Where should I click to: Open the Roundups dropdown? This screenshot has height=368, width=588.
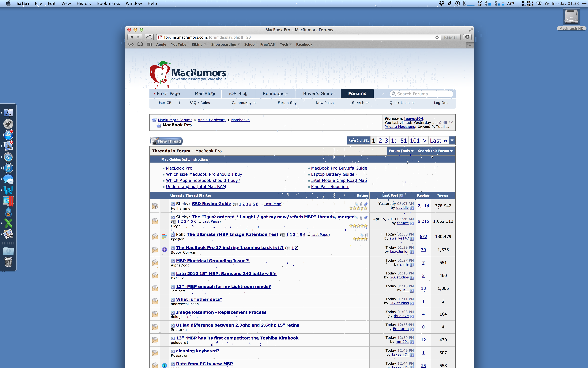[275, 94]
